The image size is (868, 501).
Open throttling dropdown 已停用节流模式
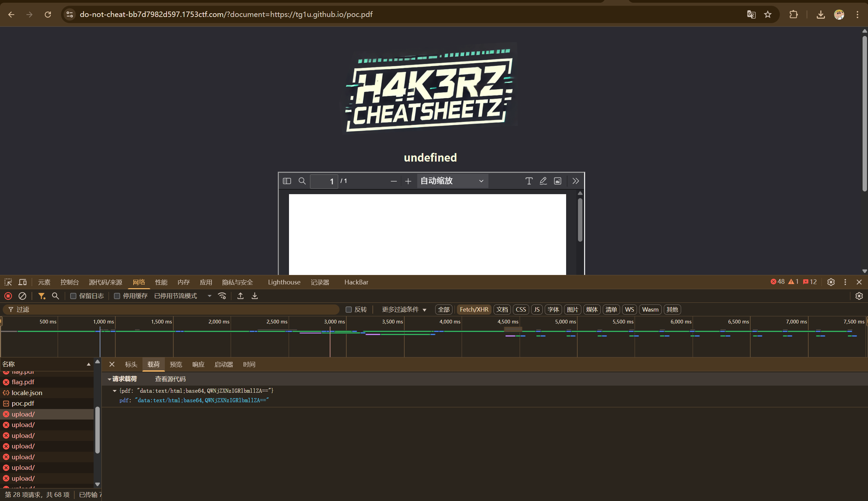pos(182,296)
